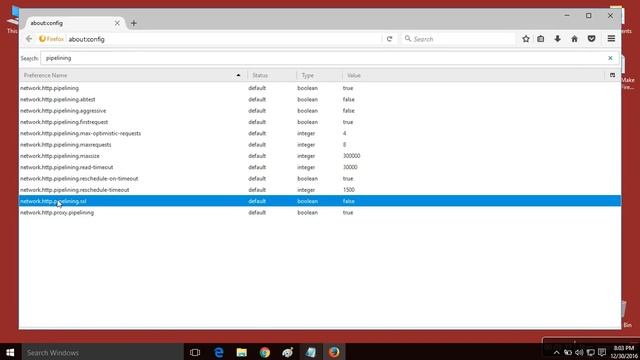Select pipelining.reschedule-timeout row
Screen dimensions: 640x360
pos(320,190)
